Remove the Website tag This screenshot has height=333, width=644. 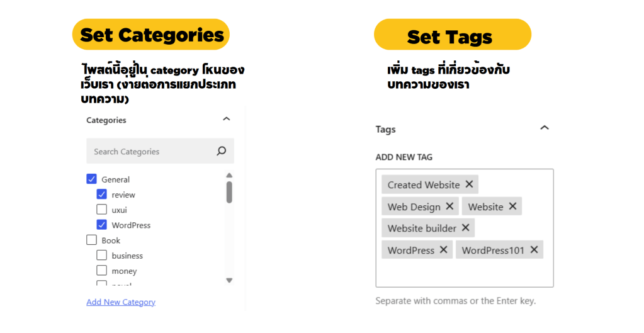point(512,206)
